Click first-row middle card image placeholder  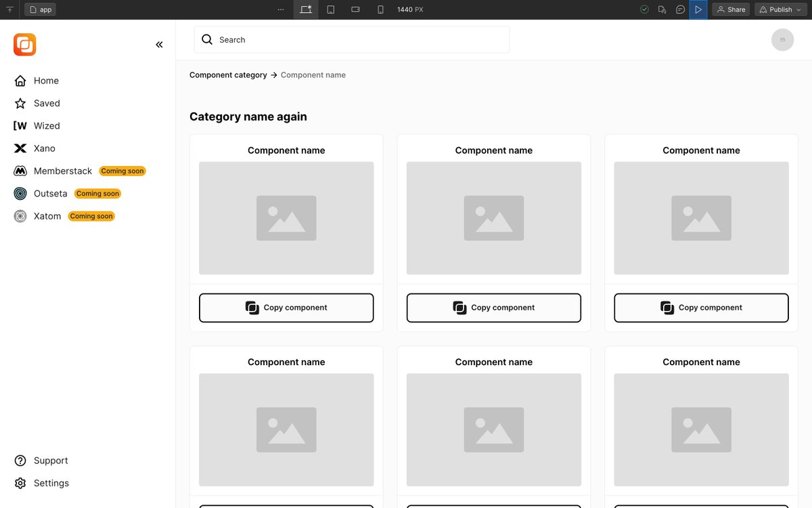[x=494, y=218]
